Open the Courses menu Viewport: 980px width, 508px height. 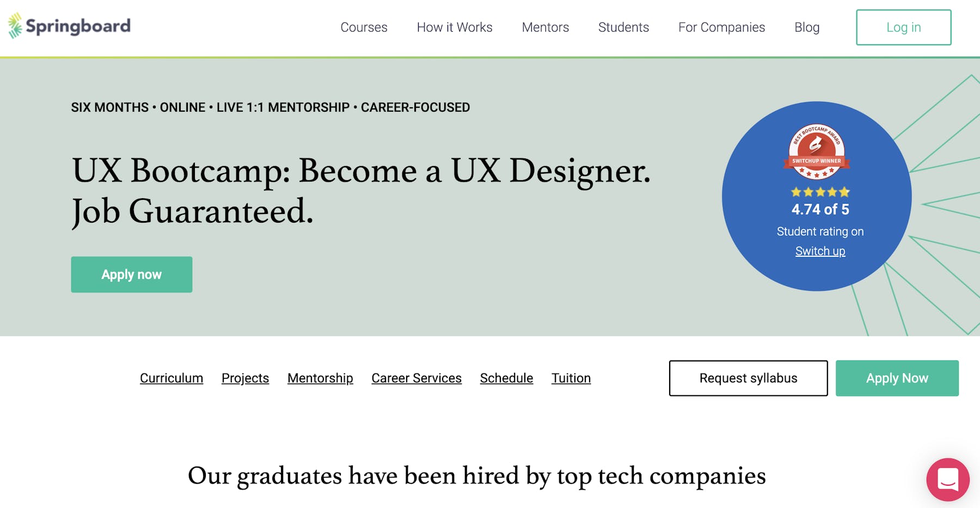click(364, 27)
